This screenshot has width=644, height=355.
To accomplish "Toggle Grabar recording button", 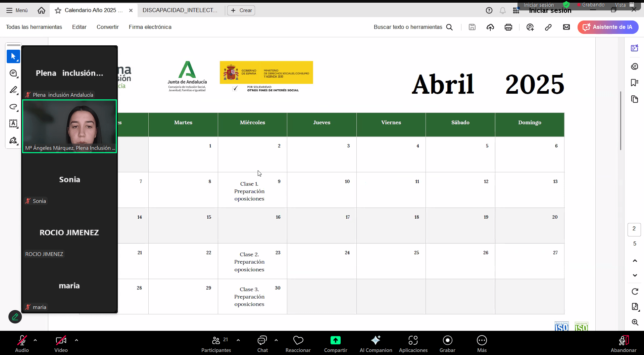I will pos(447,344).
